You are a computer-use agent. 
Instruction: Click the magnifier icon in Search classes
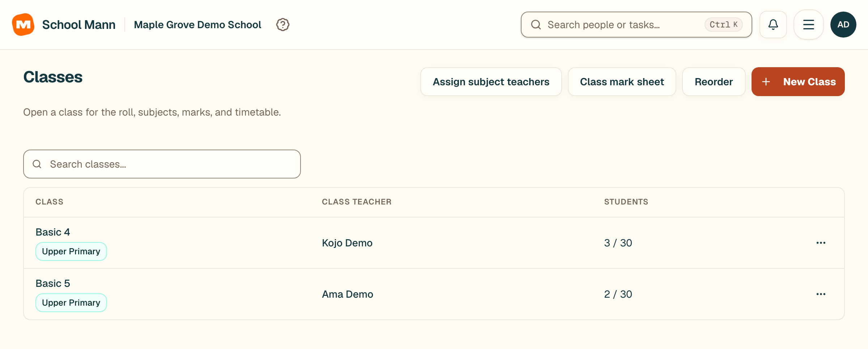[37, 164]
